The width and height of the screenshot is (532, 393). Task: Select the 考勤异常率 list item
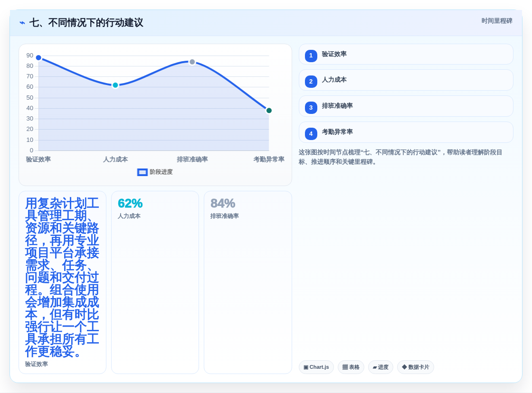406,132
